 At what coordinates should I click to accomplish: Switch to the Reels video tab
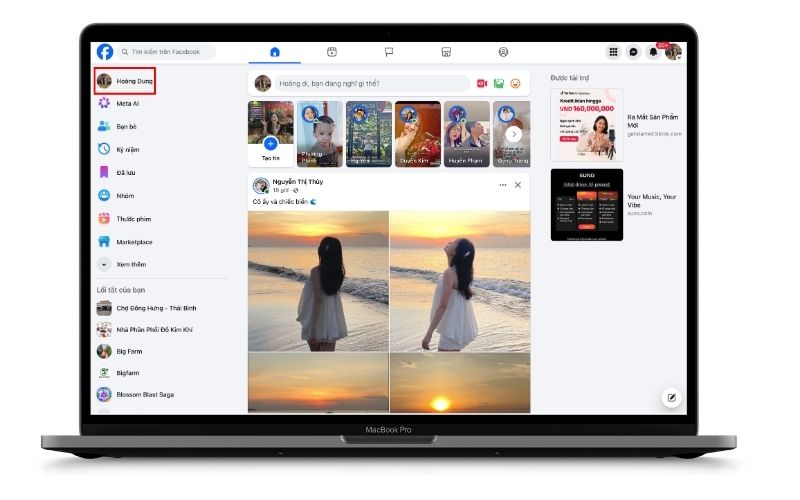pyautogui.click(x=332, y=52)
